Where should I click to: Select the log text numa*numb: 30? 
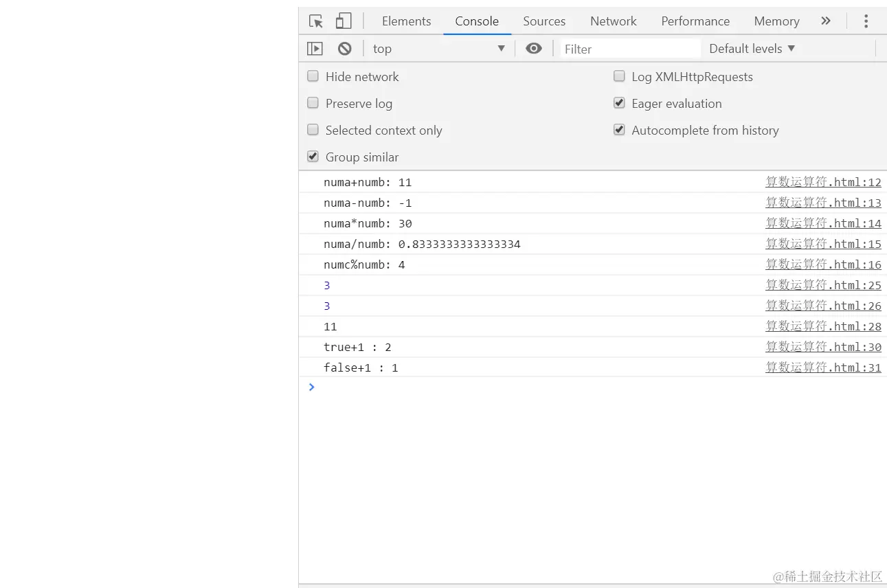pyautogui.click(x=368, y=224)
